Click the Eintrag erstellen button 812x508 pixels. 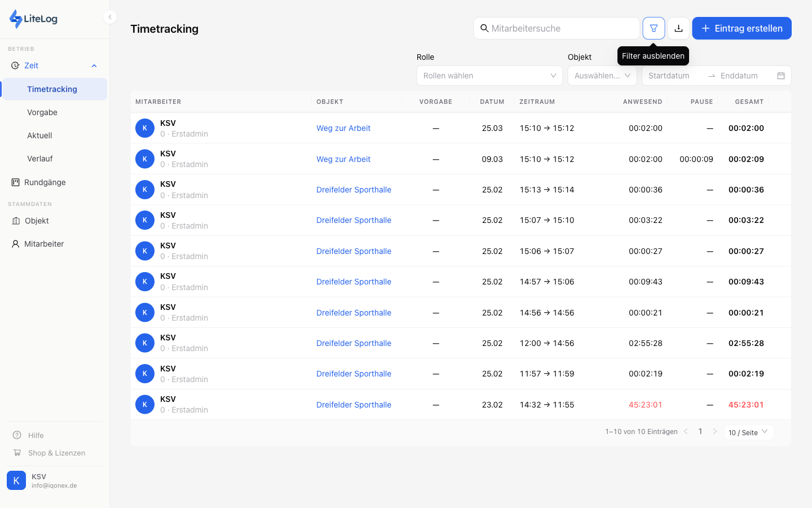[742, 28]
